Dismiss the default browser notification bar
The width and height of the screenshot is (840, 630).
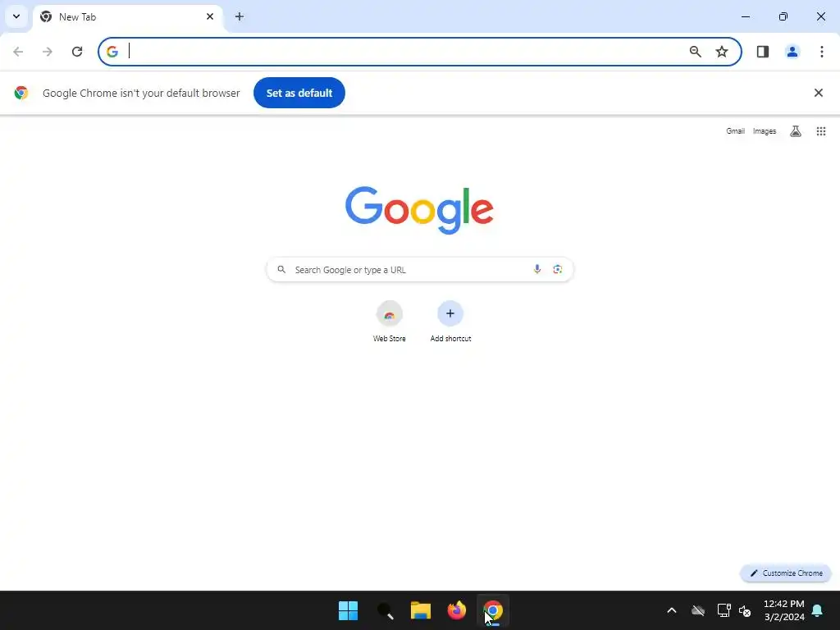click(818, 93)
